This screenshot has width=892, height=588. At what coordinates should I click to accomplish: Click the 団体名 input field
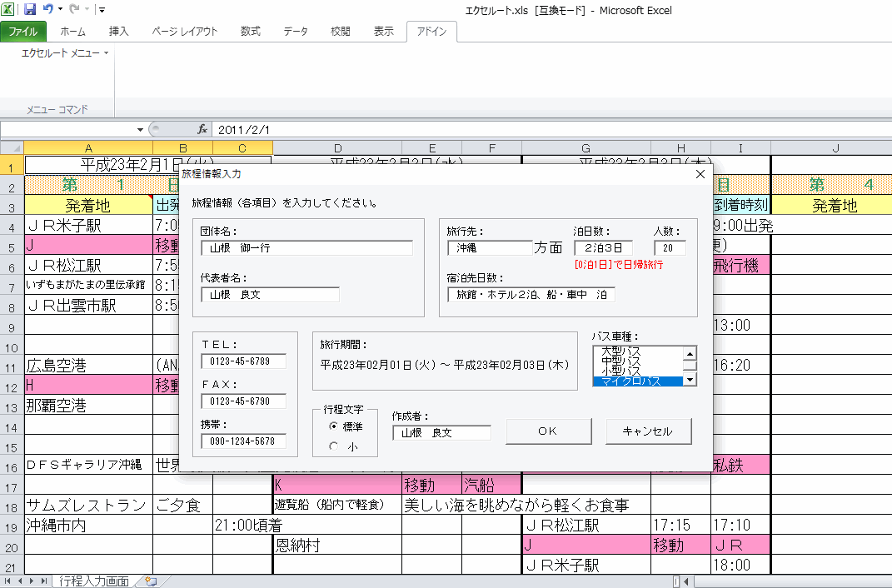(306, 248)
